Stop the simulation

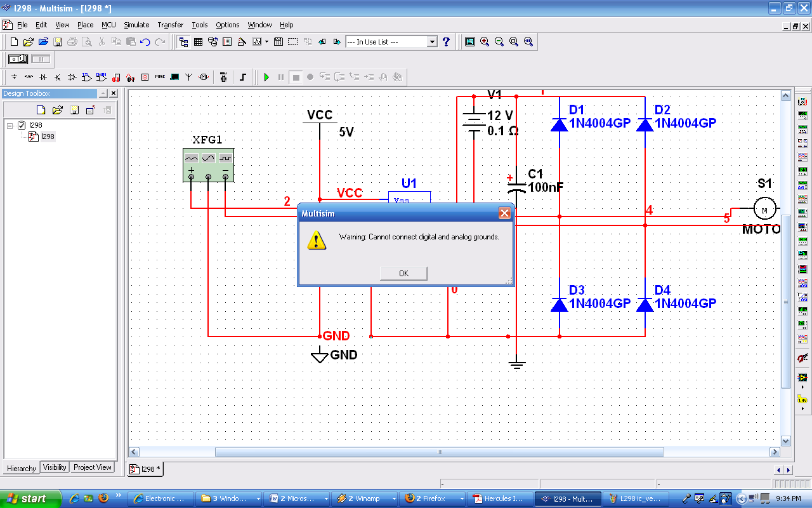[x=296, y=77]
